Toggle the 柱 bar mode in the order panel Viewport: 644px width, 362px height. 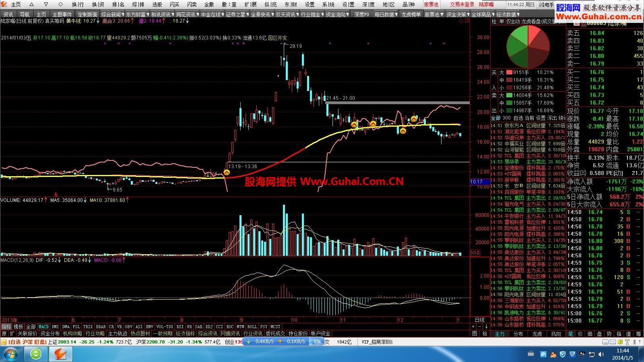tap(494, 21)
